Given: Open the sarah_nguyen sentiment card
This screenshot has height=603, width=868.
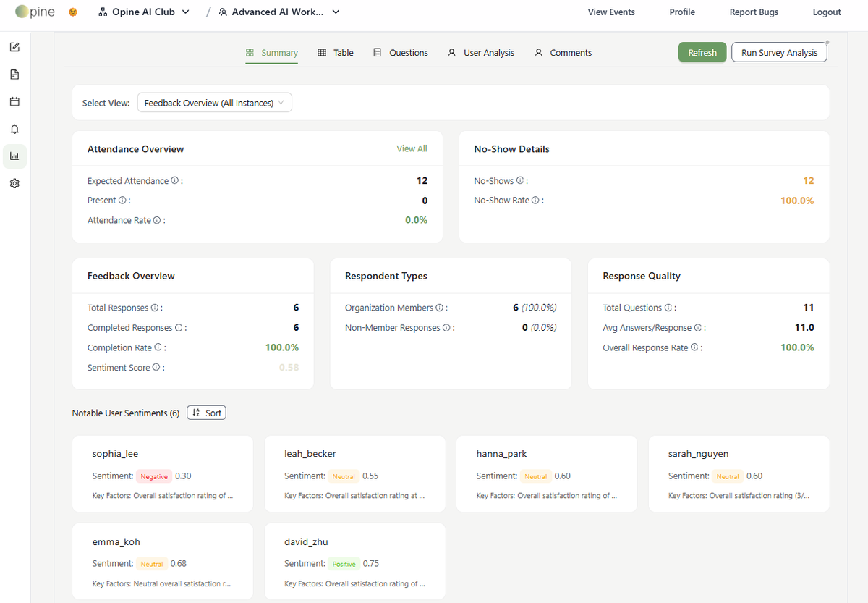Looking at the screenshot, I should (739, 473).
